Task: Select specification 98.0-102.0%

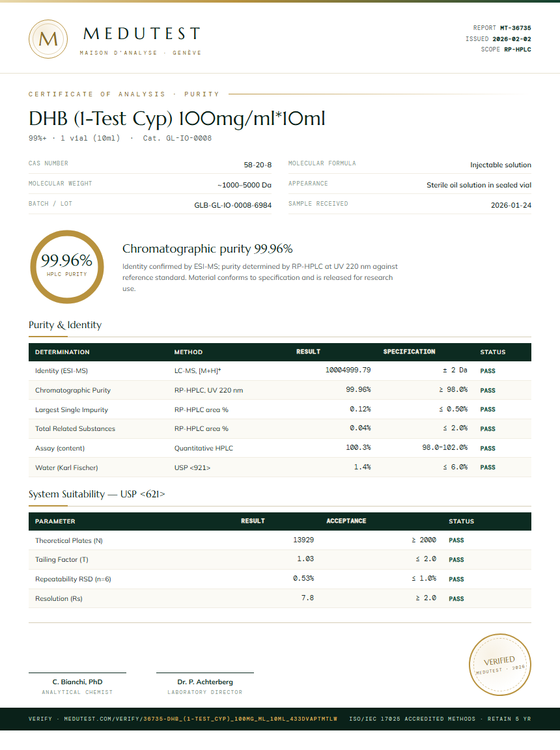Action: tap(445, 447)
